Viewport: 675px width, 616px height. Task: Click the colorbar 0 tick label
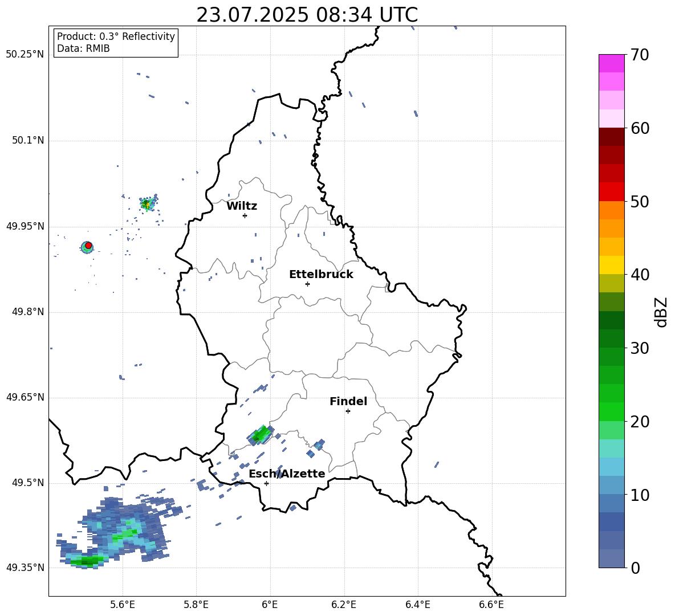tap(635, 568)
